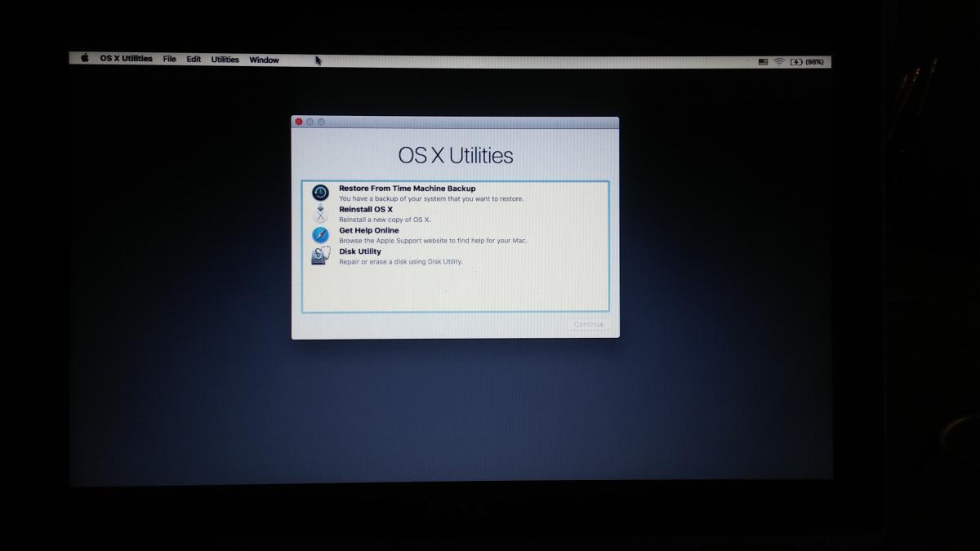Open the Edit menu
The image size is (980, 551).
point(194,60)
